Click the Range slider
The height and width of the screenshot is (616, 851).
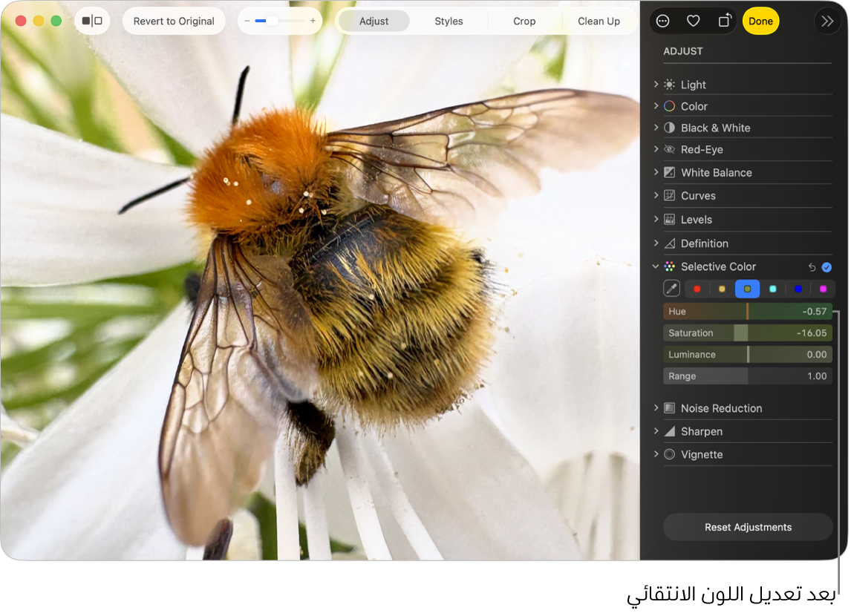pos(749,378)
